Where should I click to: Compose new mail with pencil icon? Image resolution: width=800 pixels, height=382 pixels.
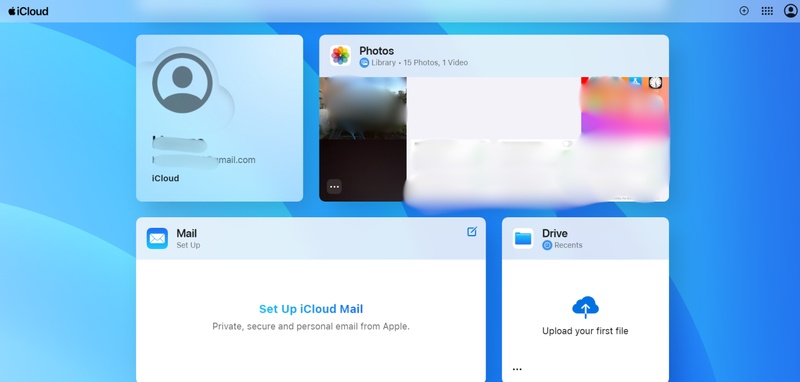472,232
